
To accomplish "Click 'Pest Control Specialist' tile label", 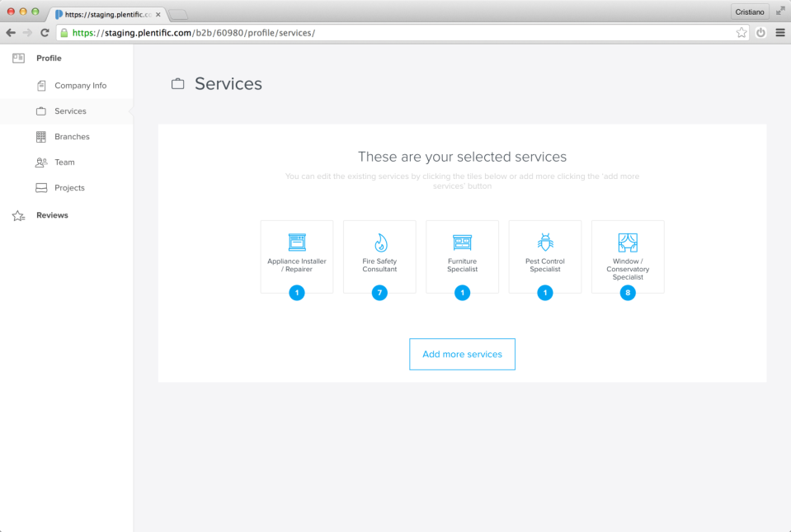I will 545,266.
